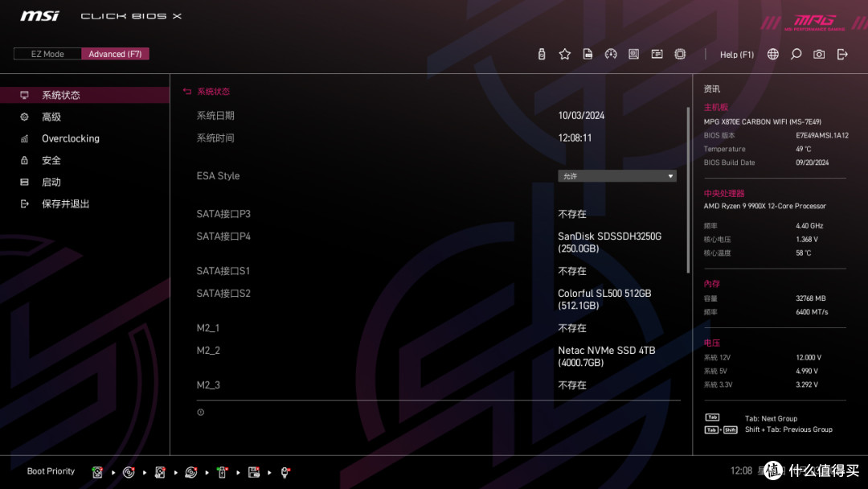The height and width of the screenshot is (489, 868).
Task: Click the 4.40 GHz CPU frequency value
Action: click(809, 225)
